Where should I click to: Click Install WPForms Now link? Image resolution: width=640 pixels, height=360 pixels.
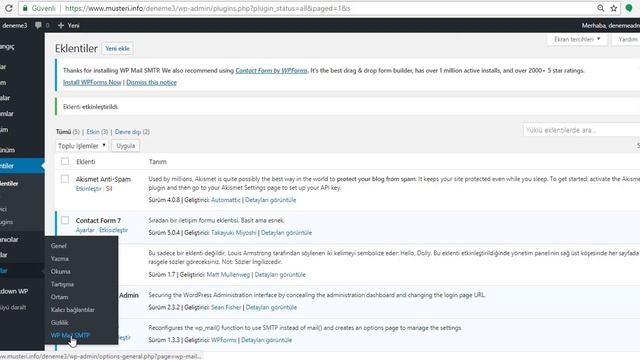coord(92,82)
